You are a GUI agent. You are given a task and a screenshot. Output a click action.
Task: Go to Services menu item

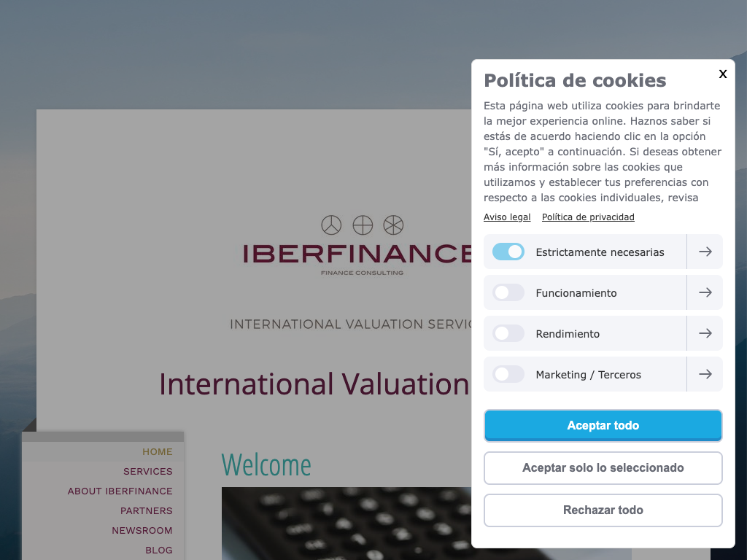coord(148,472)
